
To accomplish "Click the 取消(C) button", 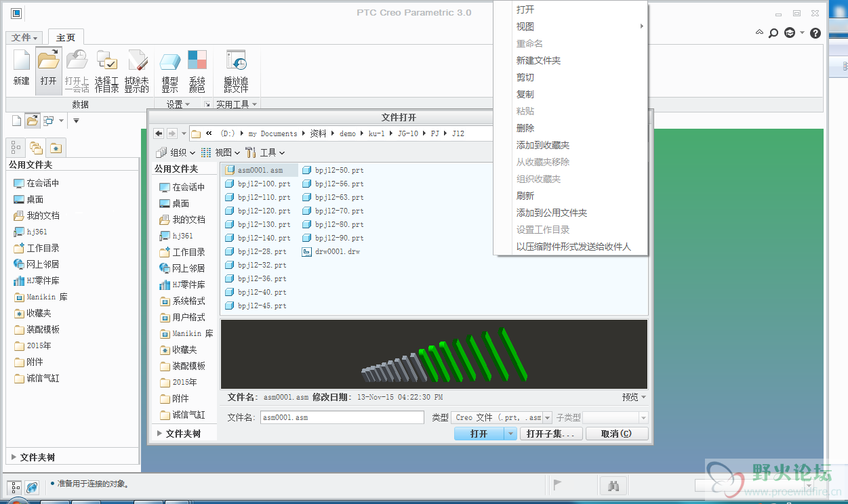I will click(x=616, y=434).
